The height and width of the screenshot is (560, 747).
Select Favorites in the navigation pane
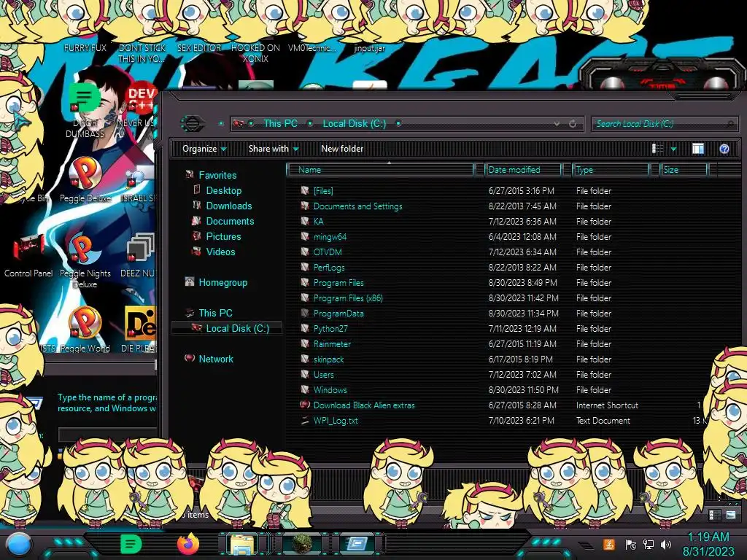tap(217, 175)
